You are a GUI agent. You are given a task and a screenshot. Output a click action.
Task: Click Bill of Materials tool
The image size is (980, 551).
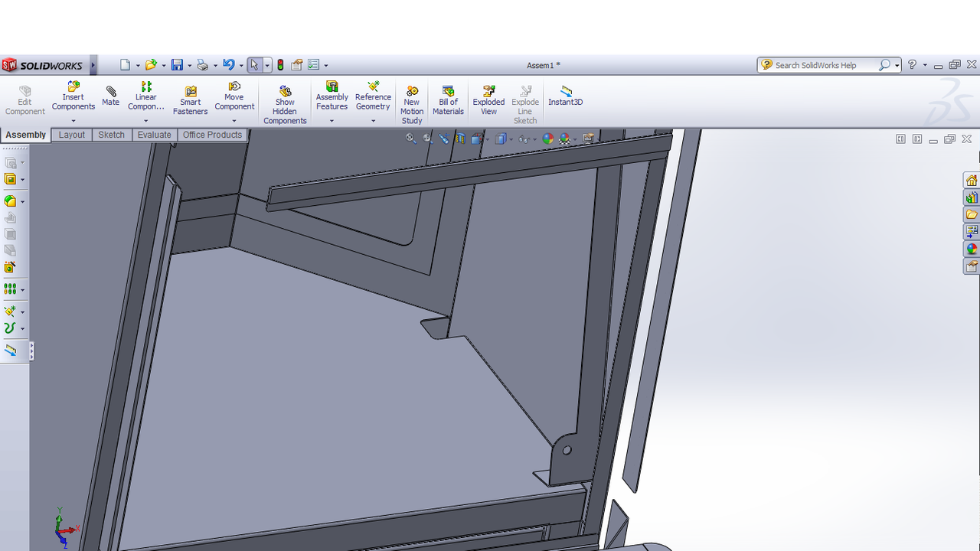tap(448, 100)
